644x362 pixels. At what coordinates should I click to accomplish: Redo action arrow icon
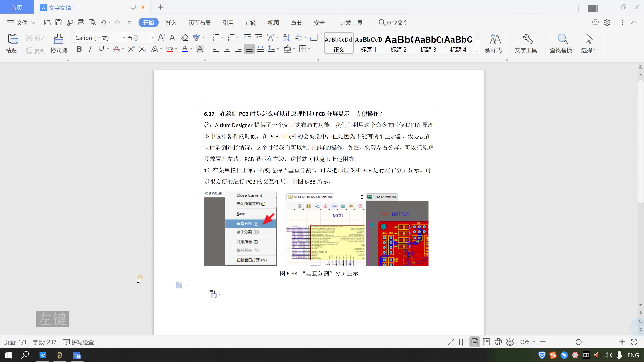pos(118,23)
